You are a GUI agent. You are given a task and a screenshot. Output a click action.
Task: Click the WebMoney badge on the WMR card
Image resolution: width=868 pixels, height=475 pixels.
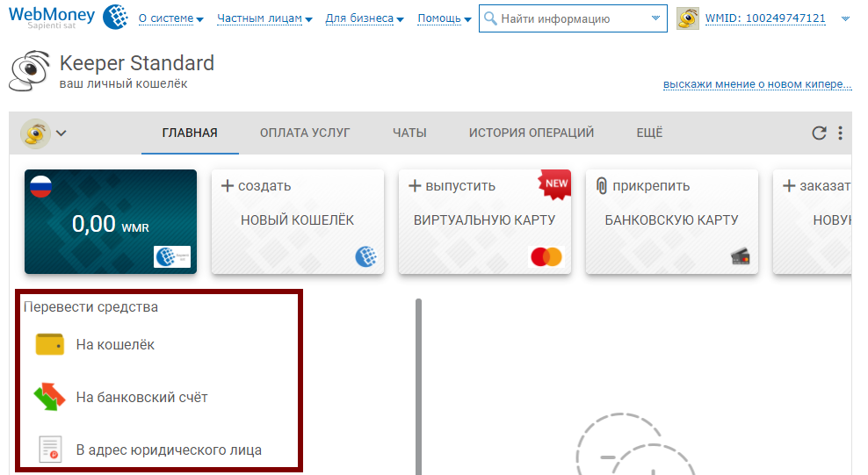[x=172, y=256]
